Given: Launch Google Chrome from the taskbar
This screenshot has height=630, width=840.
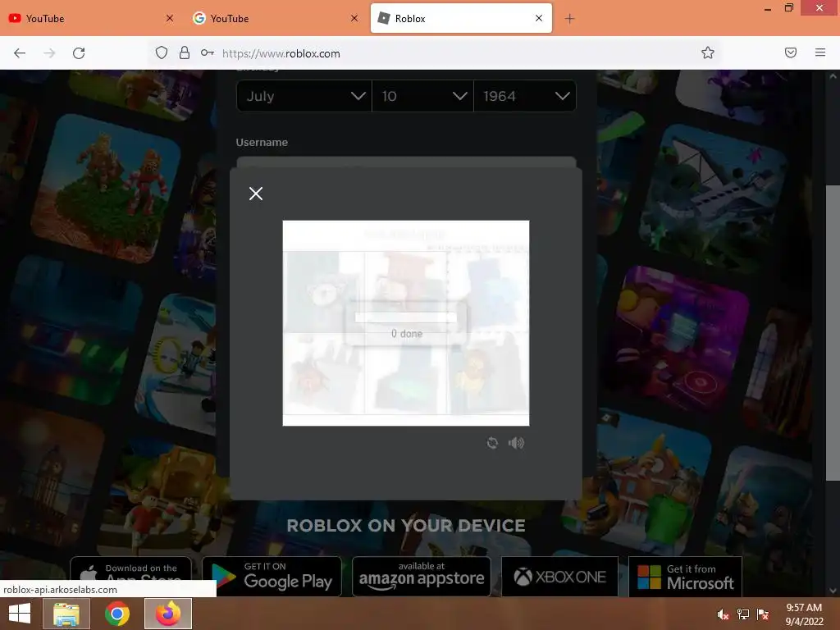Looking at the screenshot, I should (x=117, y=614).
